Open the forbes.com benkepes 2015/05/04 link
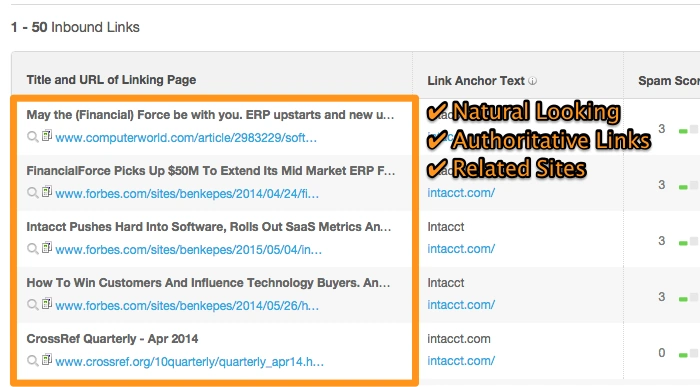700x387 pixels. [188, 250]
